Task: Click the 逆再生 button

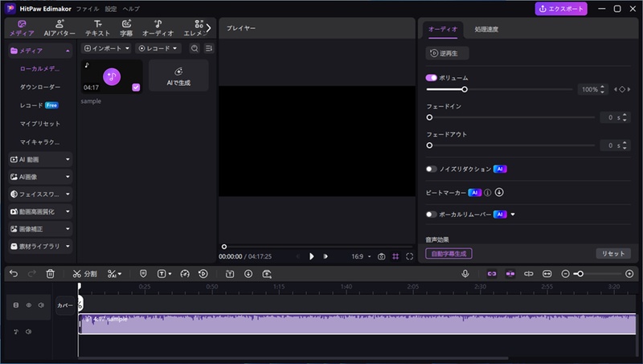Action: [447, 53]
